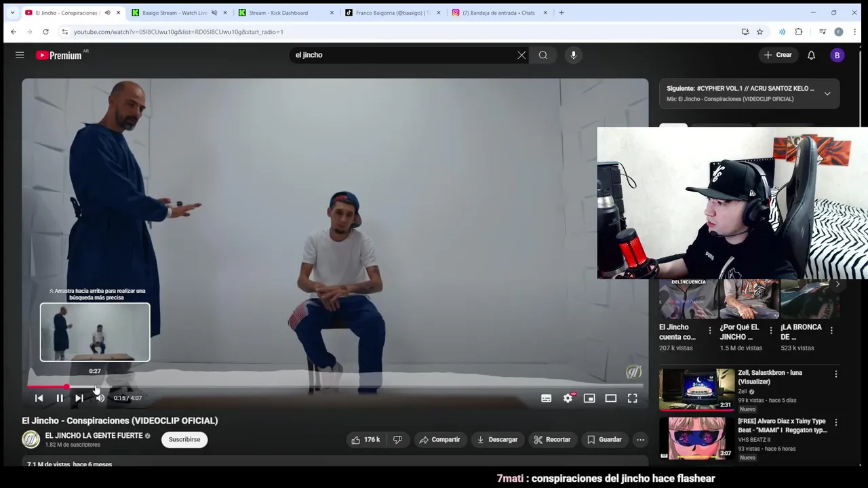
Task: Open the YouTube guide hamburger menu
Action: click(20, 55)
